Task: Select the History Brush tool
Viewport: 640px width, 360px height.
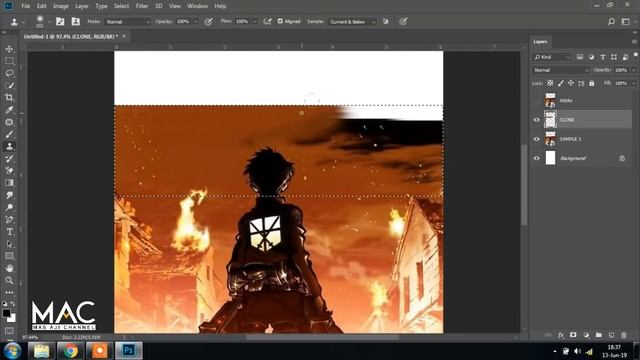Action: (9, 158)
